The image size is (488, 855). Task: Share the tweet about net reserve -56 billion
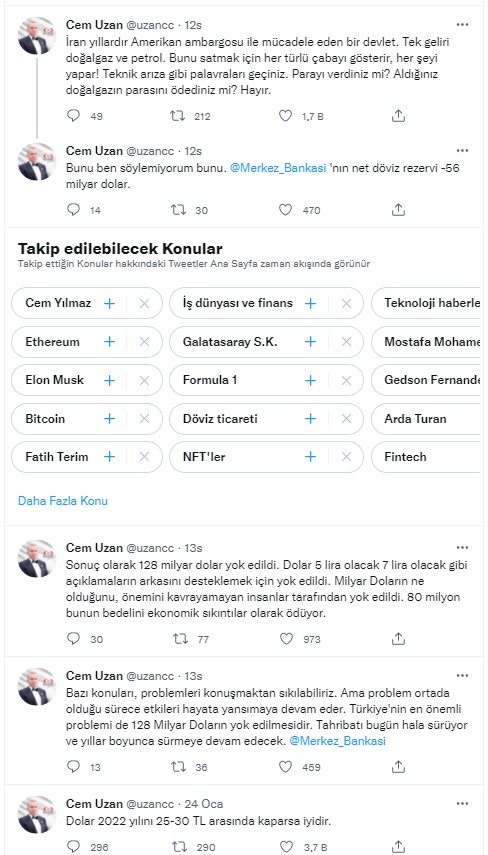(x=398, y=210)
